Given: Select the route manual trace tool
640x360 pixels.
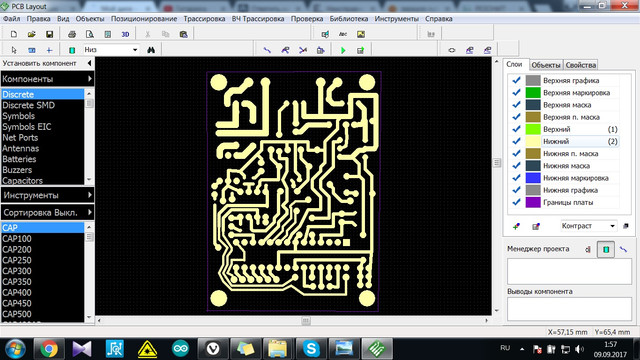Looking at the screenshot, I should [x=267, y=50].
